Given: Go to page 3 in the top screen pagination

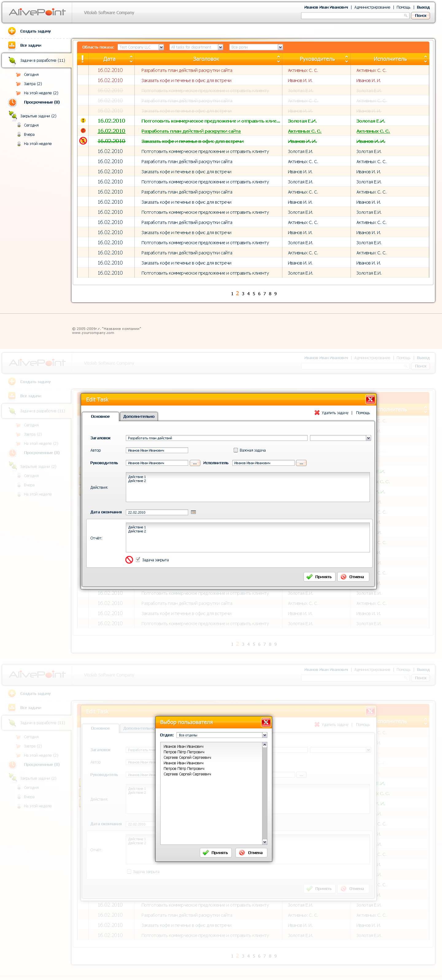Looking at the screenshot, I should [243, 294].
